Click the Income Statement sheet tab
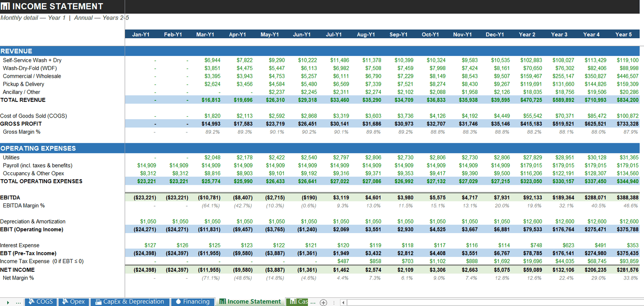644x306 pixels. point(250,302)
